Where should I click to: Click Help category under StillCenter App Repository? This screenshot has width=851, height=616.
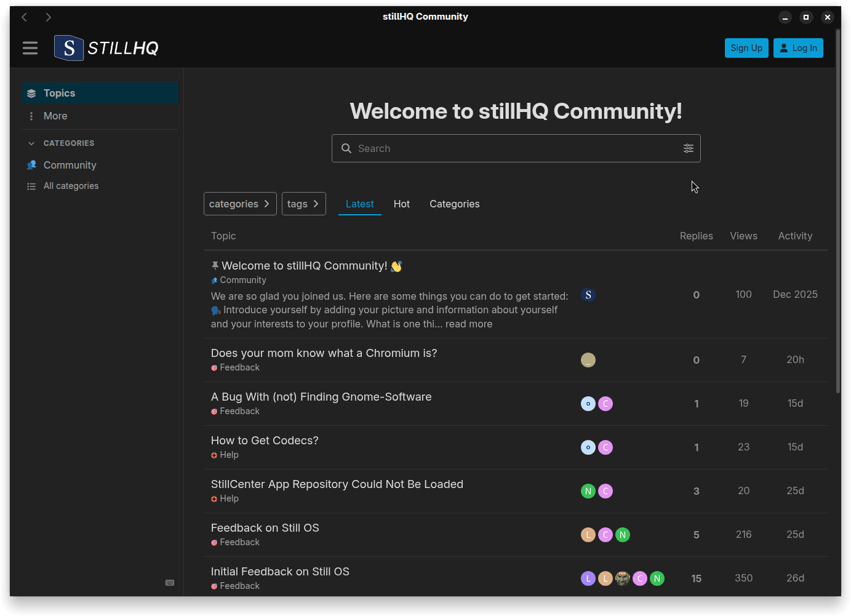tap(225, 498)
